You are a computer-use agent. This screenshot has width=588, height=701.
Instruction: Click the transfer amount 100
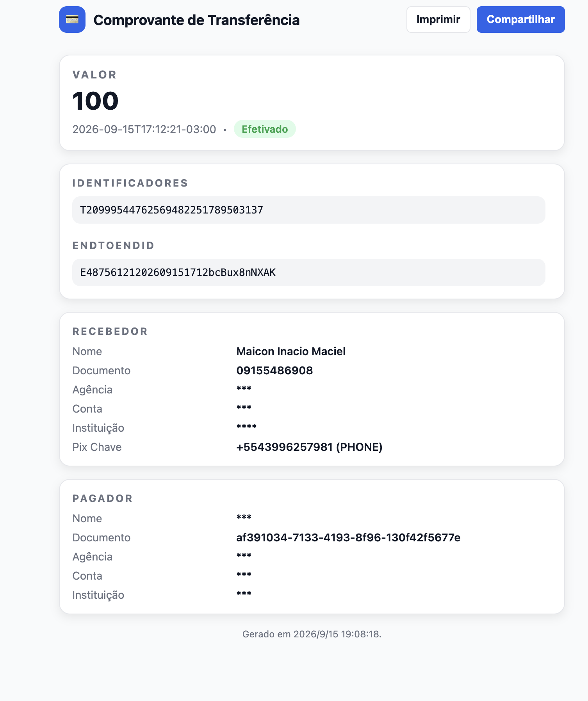point(95,101)
